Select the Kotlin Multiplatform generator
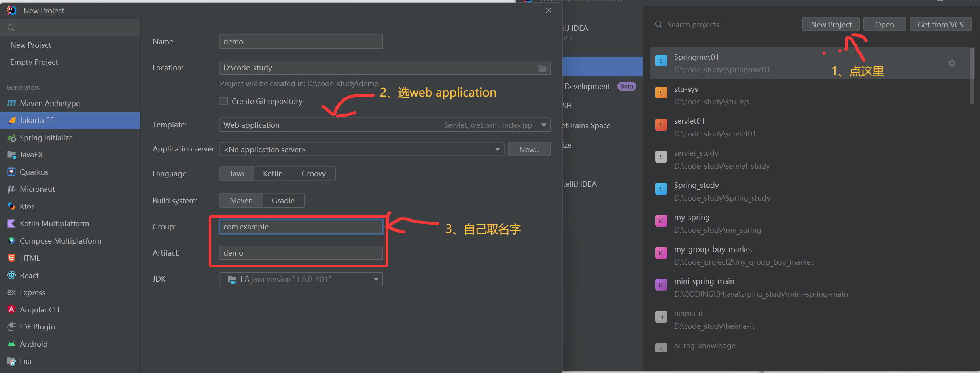The height and width of the screenshot is (373, 980). point(70,223)
